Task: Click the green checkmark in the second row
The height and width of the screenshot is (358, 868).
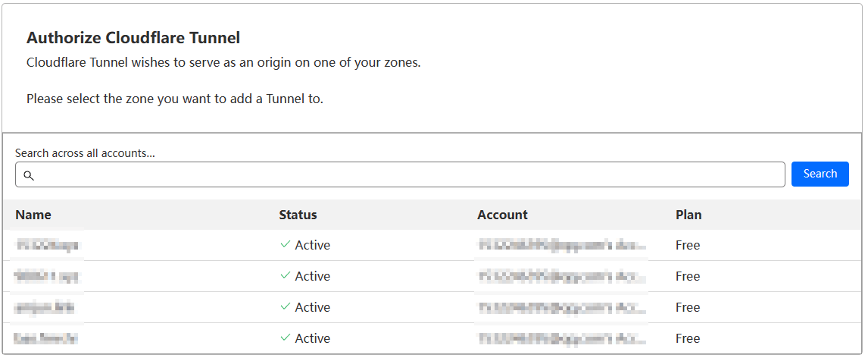Action: [286, 276]
